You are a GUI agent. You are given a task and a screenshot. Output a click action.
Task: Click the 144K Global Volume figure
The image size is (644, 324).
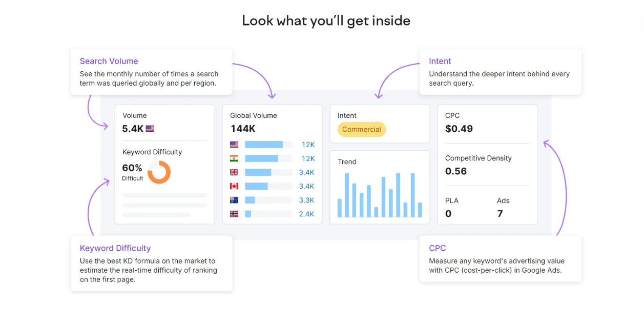243,129
